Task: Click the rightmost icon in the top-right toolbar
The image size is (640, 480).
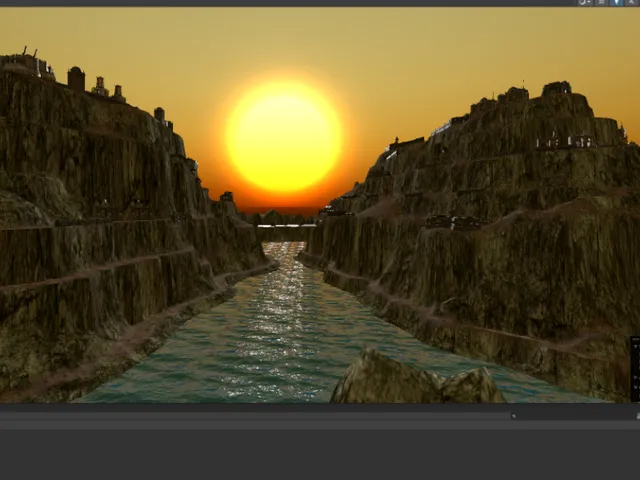Action: (x=631, y=3)
